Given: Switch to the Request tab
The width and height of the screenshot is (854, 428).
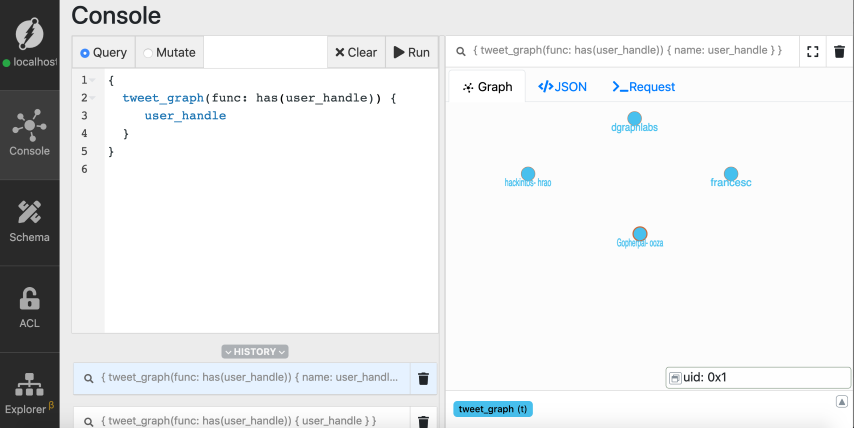Looking at the screenshot, I should pyautogui.click(x=643, y=87).
